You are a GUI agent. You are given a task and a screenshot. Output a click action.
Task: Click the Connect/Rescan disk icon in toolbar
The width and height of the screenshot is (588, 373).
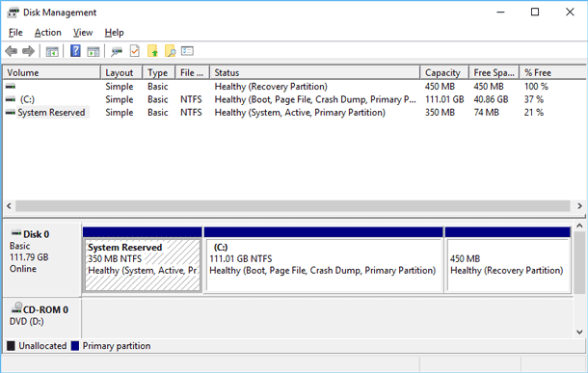pyautogui.click(x=117, y=51)
